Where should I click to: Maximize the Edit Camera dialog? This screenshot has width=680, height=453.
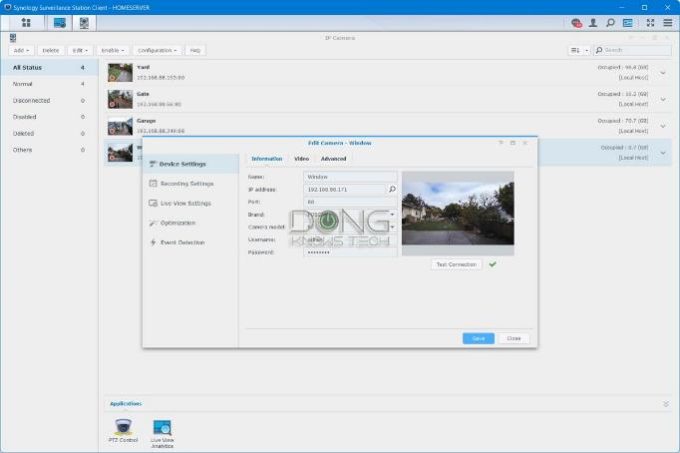(513, 143)
